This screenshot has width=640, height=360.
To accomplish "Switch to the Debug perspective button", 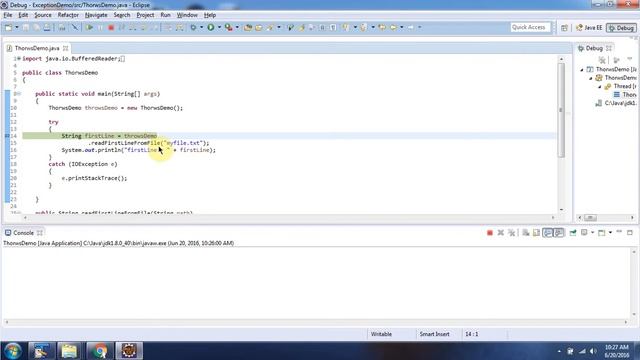I will click(x=621, y=28).
